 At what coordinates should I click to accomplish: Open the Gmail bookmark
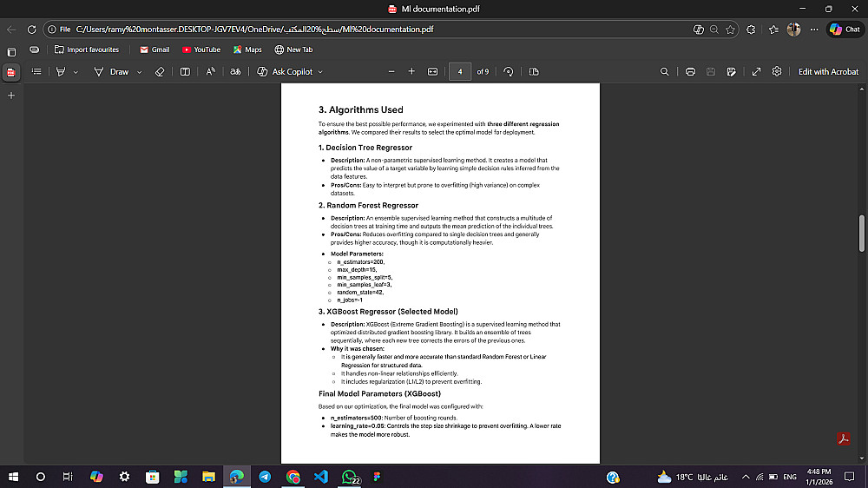pyautogui.click(x=155, y=49)
